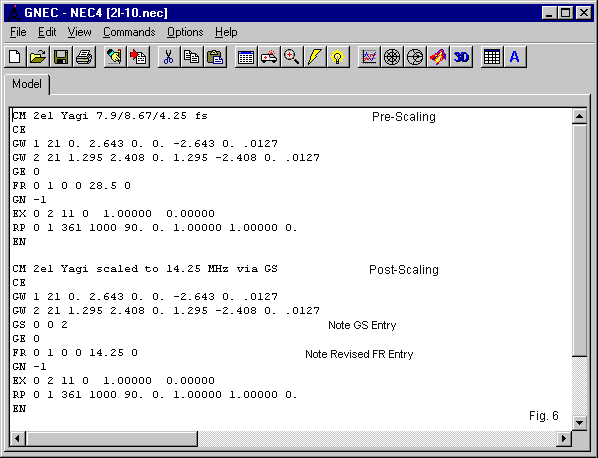Open the Options menu
The width and height of the screenshot is (598, 458).
185,32
